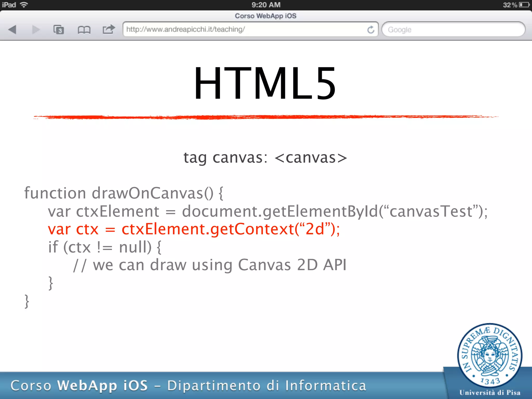This screenshot has width=532, height=399.
Task: Tap the Safari forward arrow
Action: pos(36,30)
